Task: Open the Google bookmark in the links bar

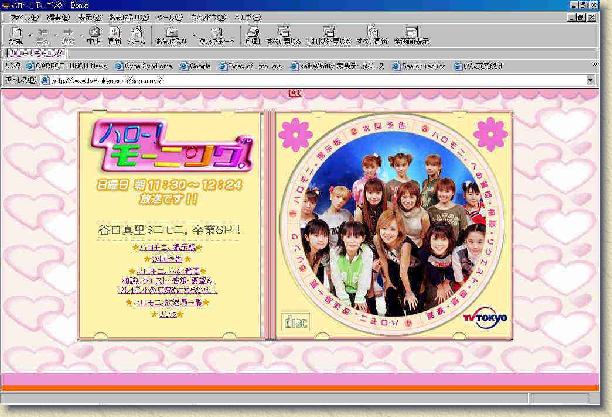Action: coord(195,66)
